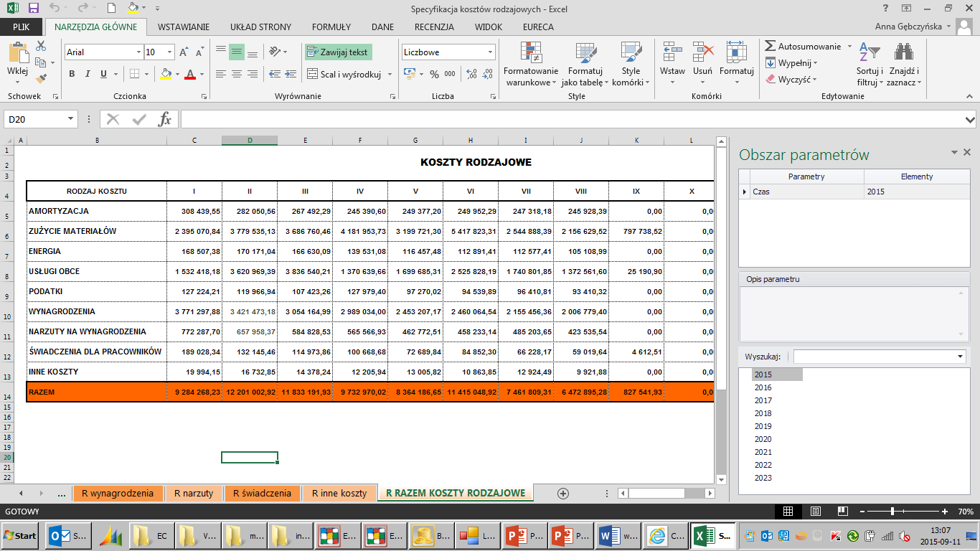The image size is (980, 551).
Task: Open Znajdź i zaznacz binoculars menu
Action: point(904,63)
